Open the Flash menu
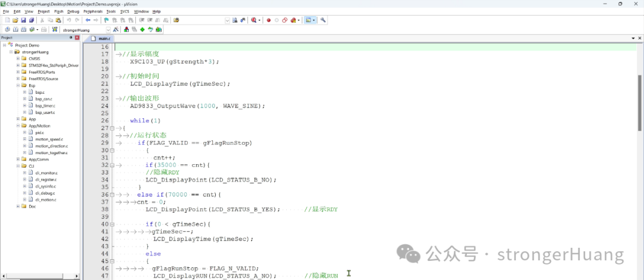 58,11
